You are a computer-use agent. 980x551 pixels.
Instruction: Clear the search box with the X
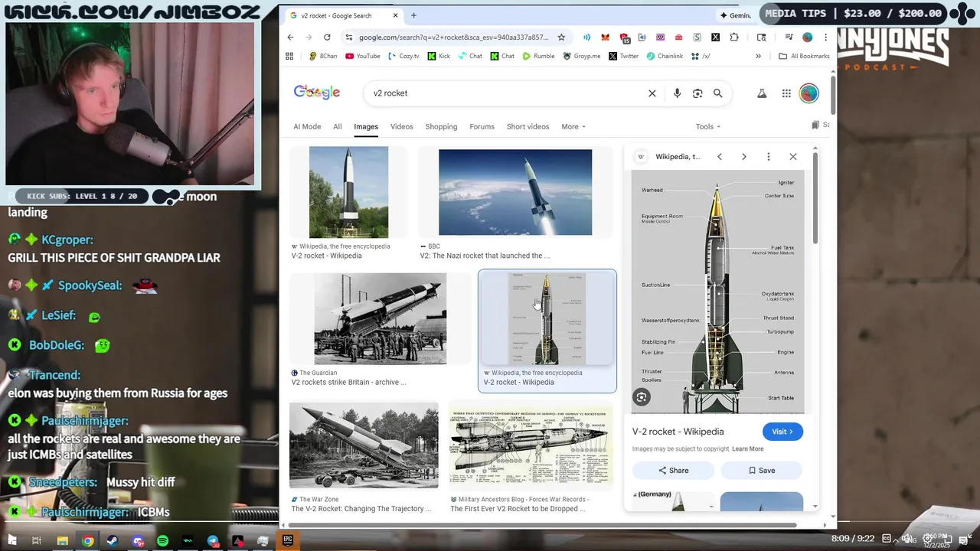pos(652,93)
